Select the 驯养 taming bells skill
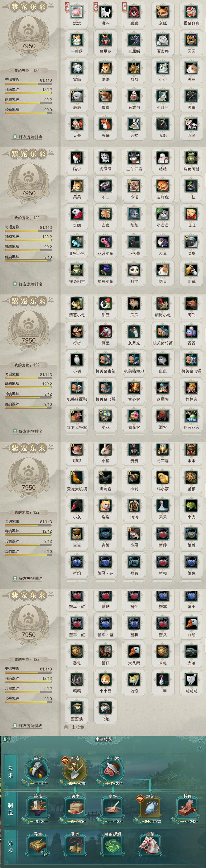 (x=75, y=846)
